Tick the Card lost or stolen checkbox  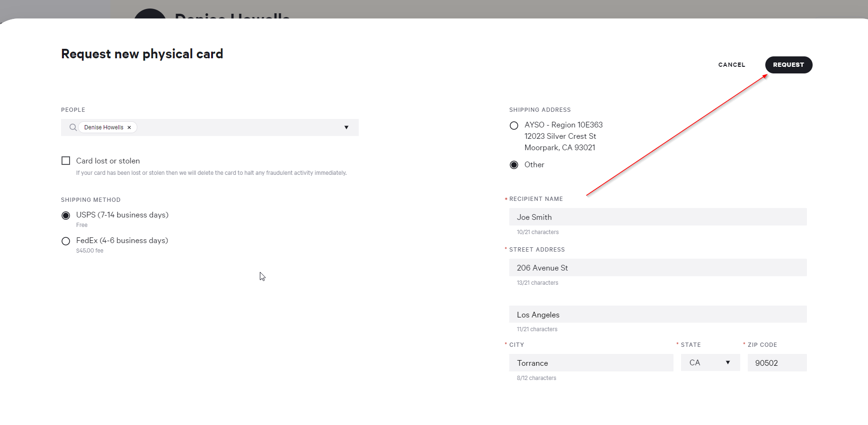66,161
